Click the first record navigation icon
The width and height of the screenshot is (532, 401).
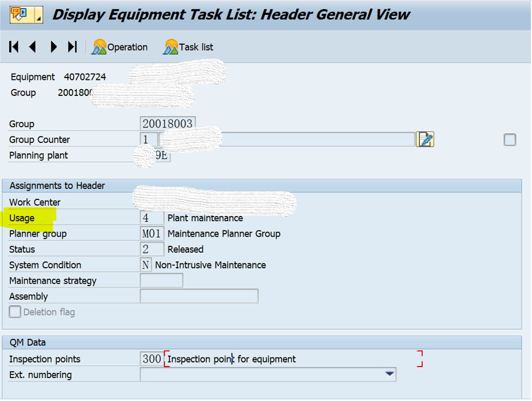13,47
